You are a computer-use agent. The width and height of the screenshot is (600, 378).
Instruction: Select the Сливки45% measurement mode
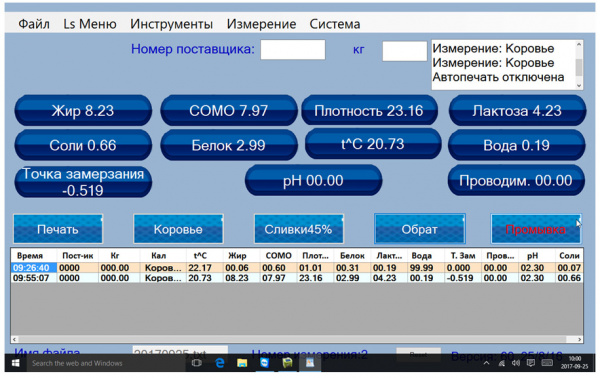298,229
